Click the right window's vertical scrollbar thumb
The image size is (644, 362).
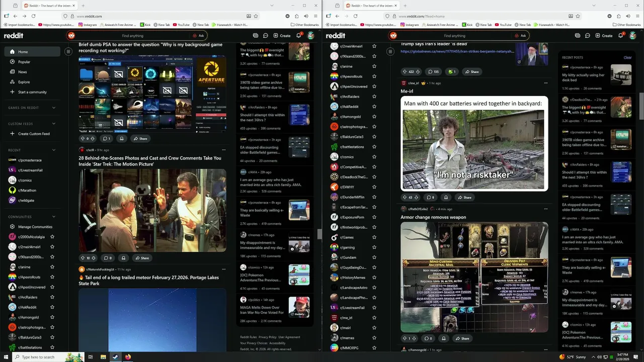[641, 106]
